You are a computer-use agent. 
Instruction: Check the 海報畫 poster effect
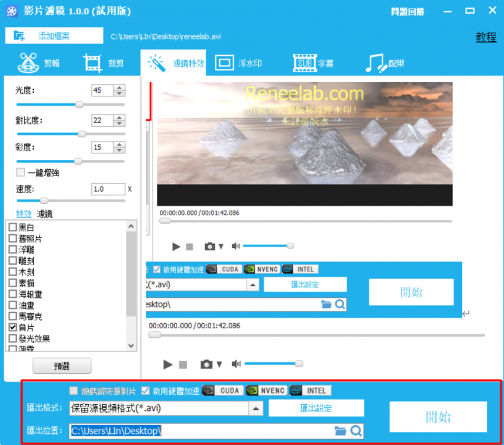click(x=12, y=294)
